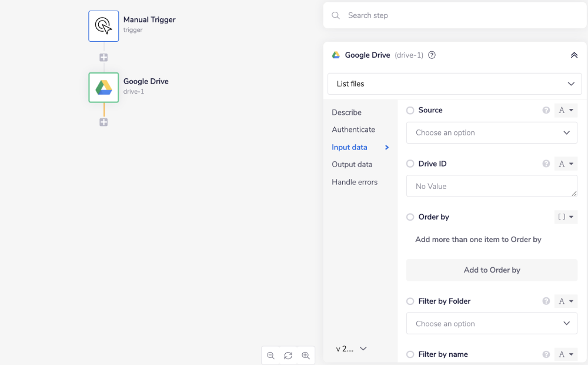Viewport: 588px width, 365px height.
Task: Show help for Source field
Action: click(546, 111)
